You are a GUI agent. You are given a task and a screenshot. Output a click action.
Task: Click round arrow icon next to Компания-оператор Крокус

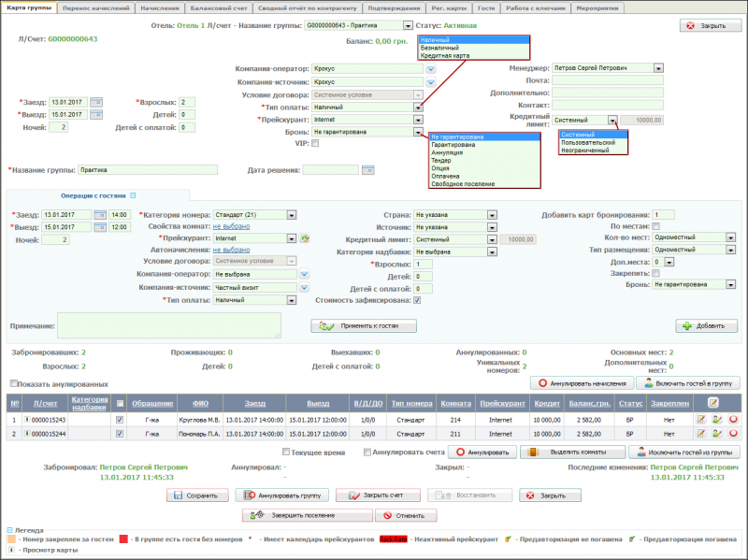tap(431, 68)
